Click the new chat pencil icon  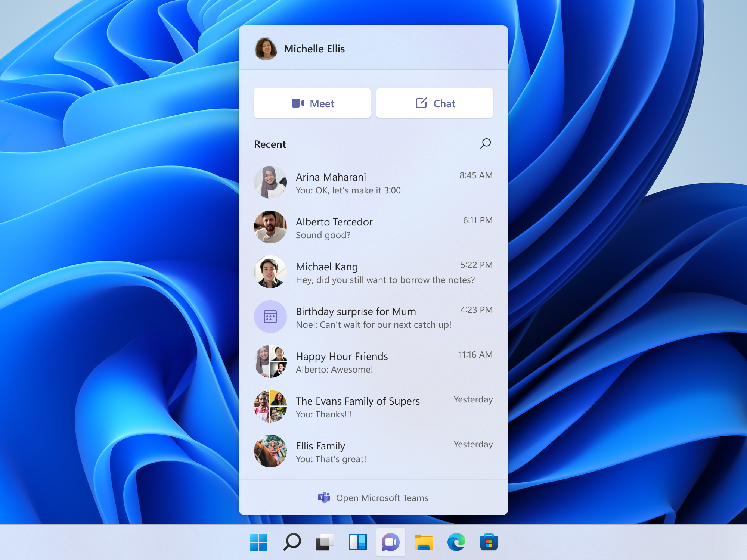[421, 103]
